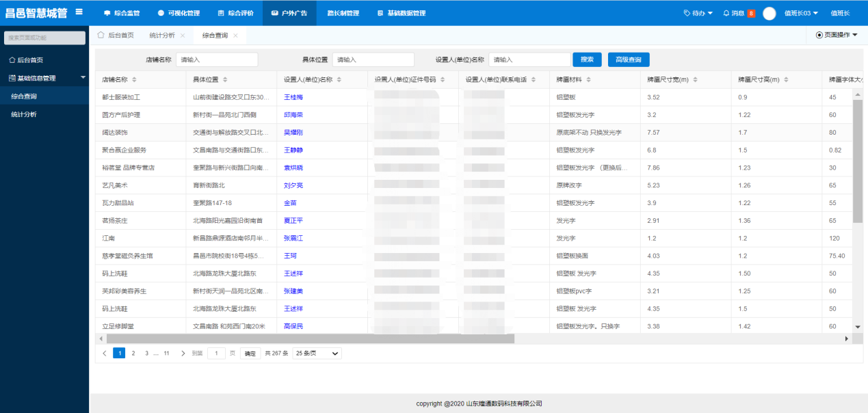Open the 路长制管理 top menu

click(x=343, y=13)
